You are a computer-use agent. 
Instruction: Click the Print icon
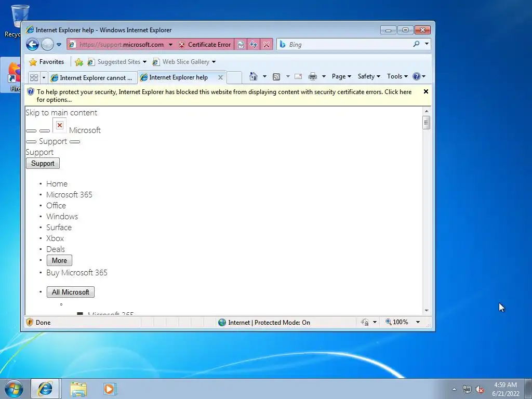point(312,76)
